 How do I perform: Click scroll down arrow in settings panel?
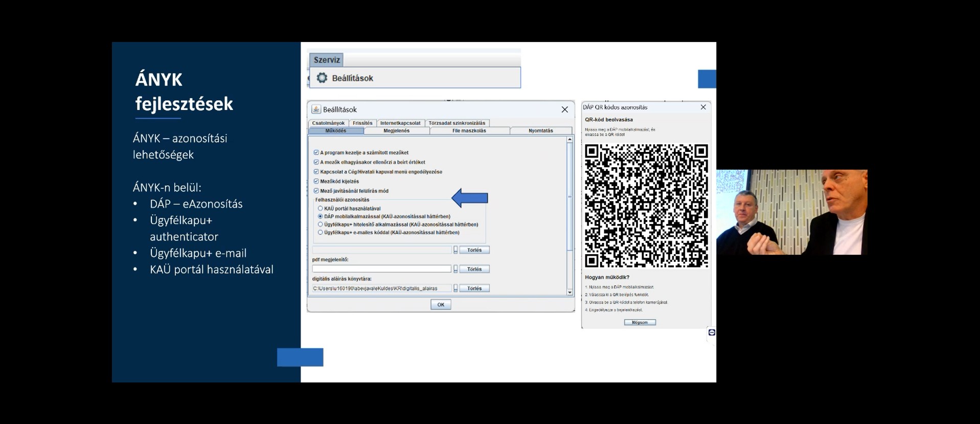(569, 292)
